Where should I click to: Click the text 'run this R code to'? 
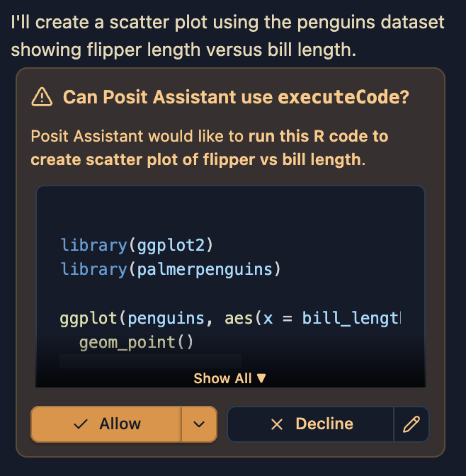click(318, 136)
